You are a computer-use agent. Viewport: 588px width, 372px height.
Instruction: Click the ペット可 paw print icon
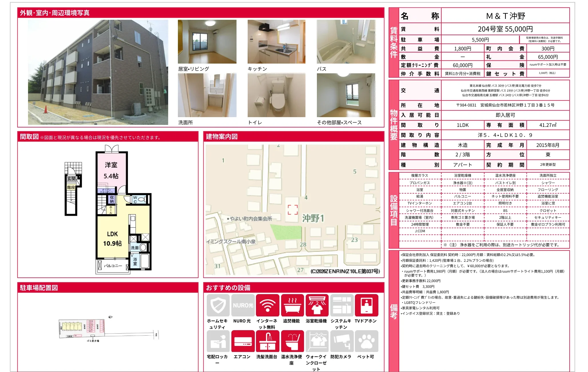[366, 341]
